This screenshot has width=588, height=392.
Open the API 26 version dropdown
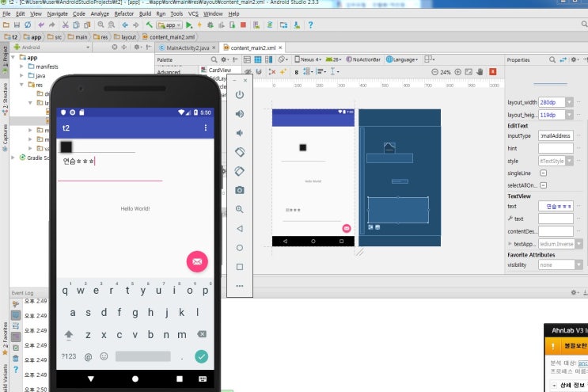tap(333, 59)
